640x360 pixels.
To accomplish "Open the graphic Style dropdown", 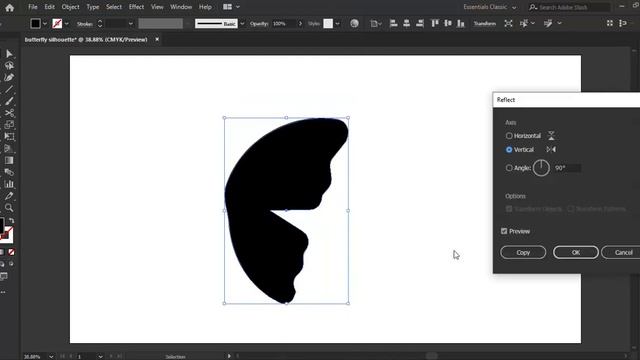I will click(338, 24).
